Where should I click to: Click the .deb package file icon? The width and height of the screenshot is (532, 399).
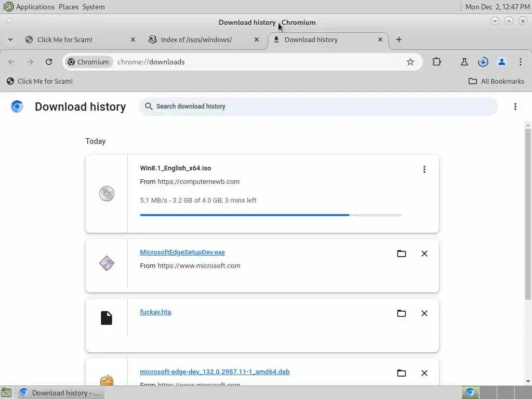click(107, 380)
